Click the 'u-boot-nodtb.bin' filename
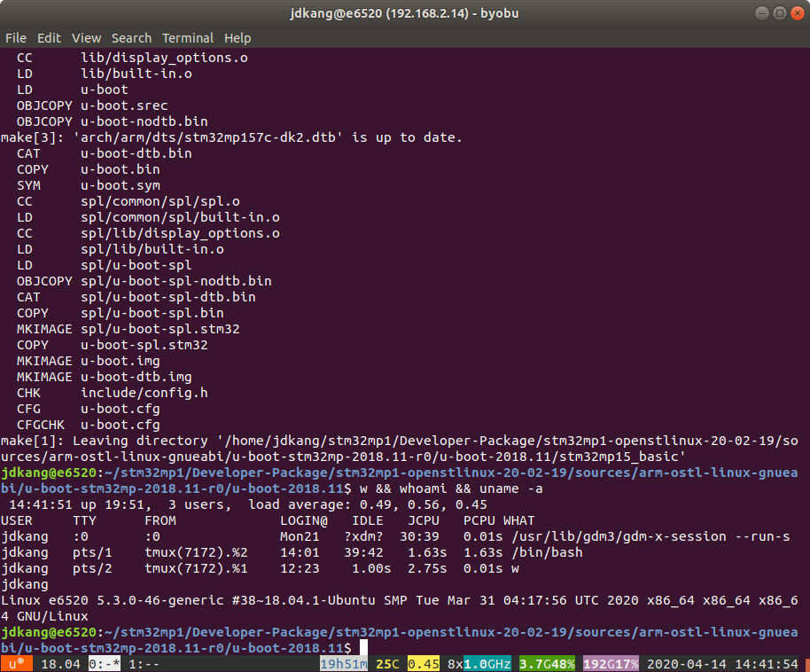The image size is (810, 672). tap(144, 121)
